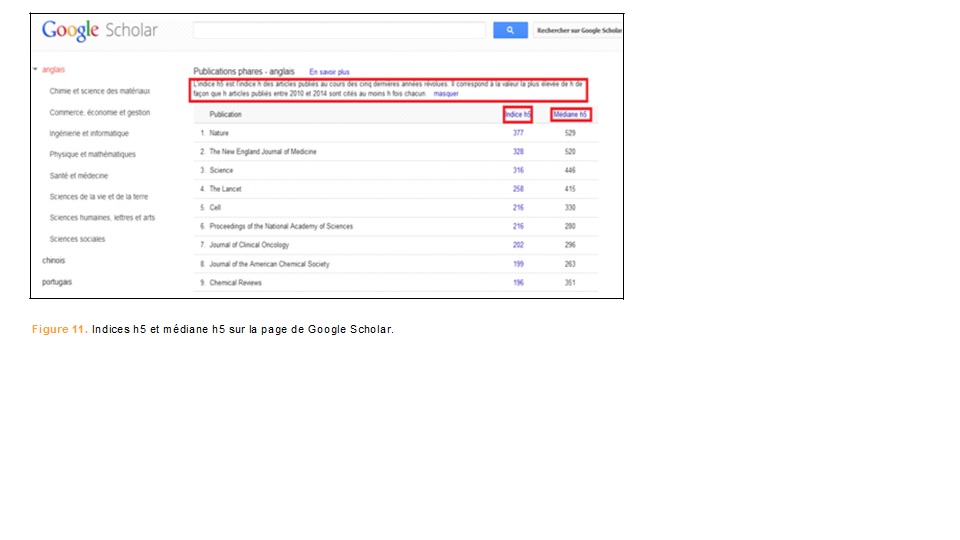This screenshot has width=960, height=540.
Task: Select the 'chinois' language category
Action: click(x=53, y=260)
